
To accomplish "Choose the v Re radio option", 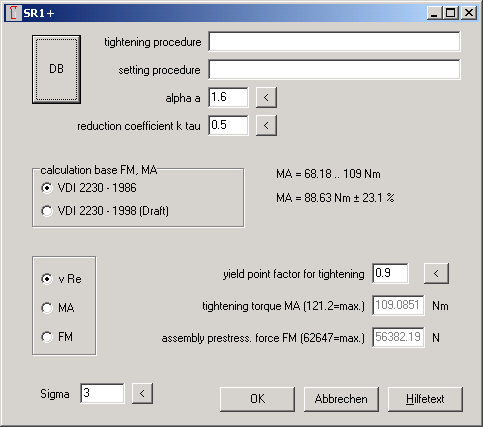I will point(61,279).
